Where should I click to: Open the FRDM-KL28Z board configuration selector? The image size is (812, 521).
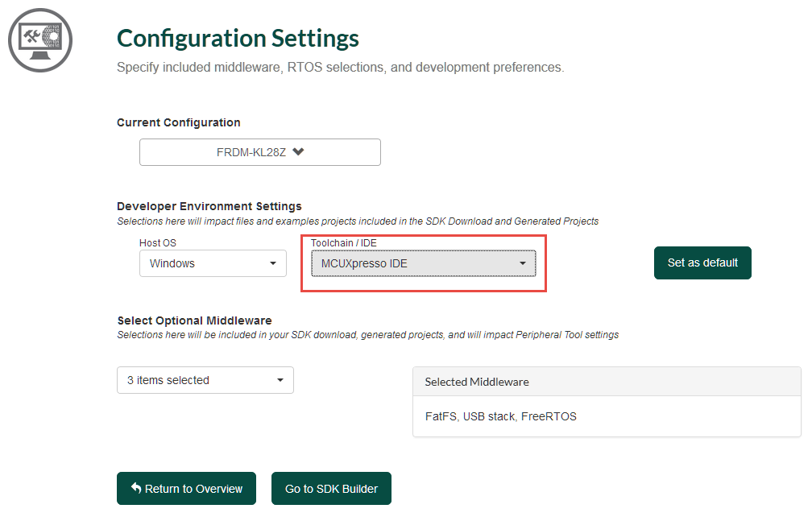pyautogui.click(x=259, y=151)
